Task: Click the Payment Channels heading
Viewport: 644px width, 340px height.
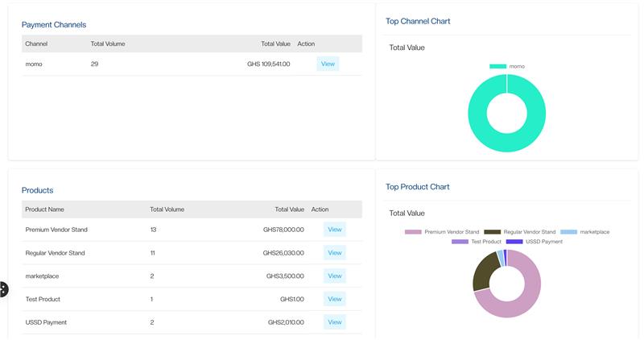Action: [x=54, y=25]
